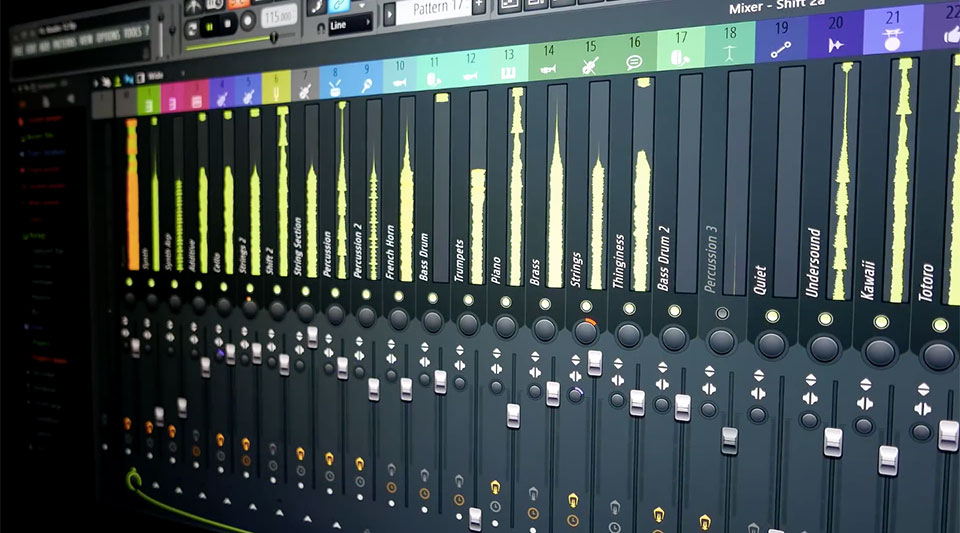This screenshot has width=960, height=533.
Task: Select mixer track 17 with the kick drum icon
Action: pyautogui.click(x=681, y=47)
